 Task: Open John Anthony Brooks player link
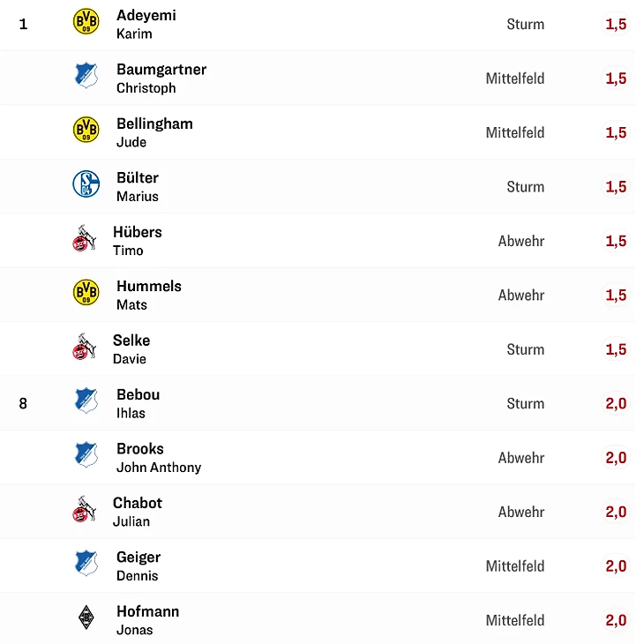click(159, 458)
